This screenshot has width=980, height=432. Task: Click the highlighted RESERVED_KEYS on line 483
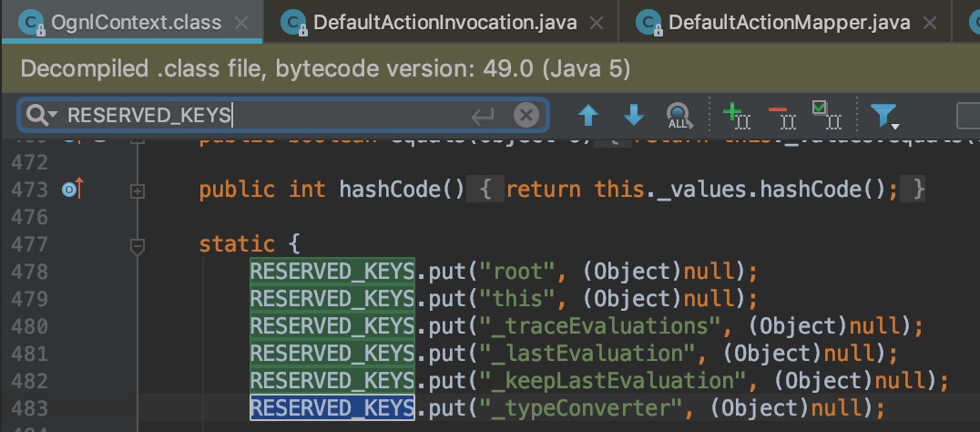click(332, 408)
